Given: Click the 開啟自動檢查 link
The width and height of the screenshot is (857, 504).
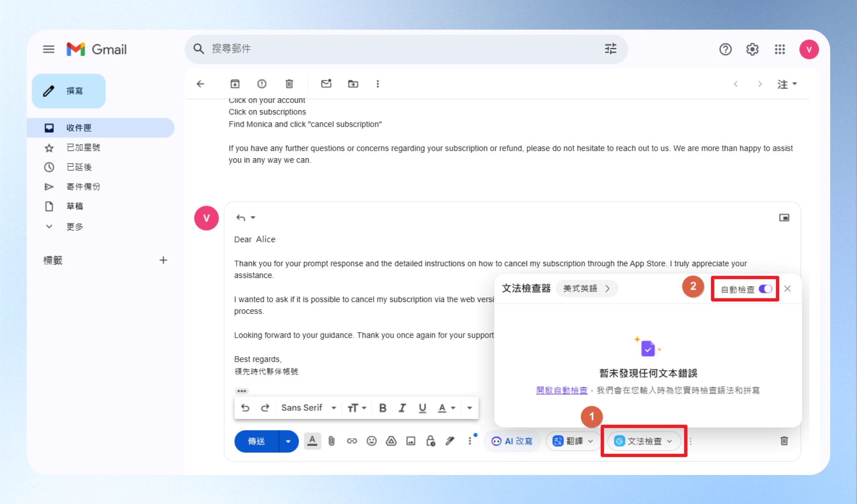Looking at the screenshot, I should pyautogui.click(x=562, y=390).
